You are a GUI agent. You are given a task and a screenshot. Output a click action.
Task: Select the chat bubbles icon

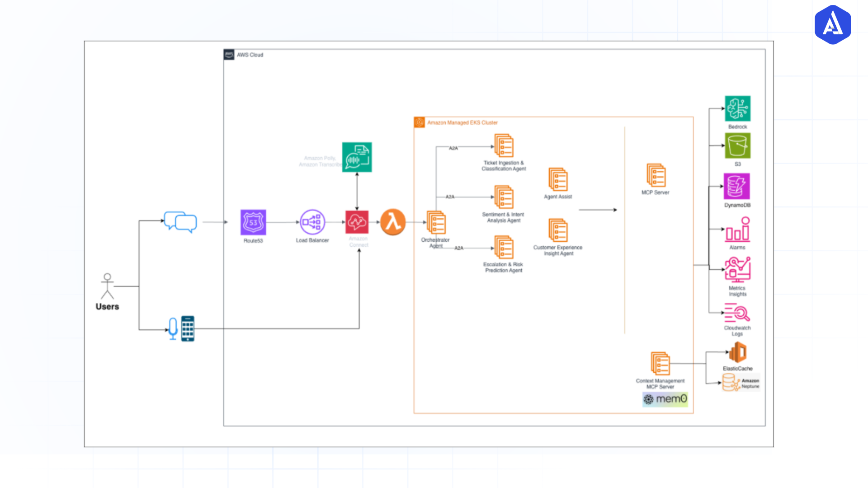point(180,221)
